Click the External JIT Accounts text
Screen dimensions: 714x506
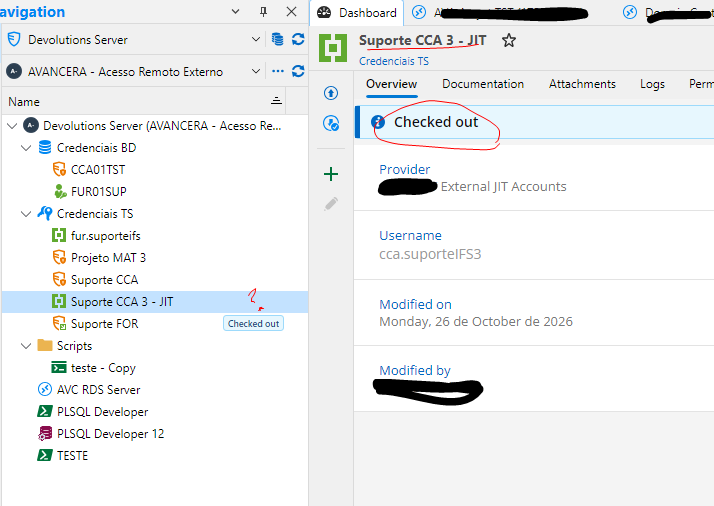click(x=504, y=187)
